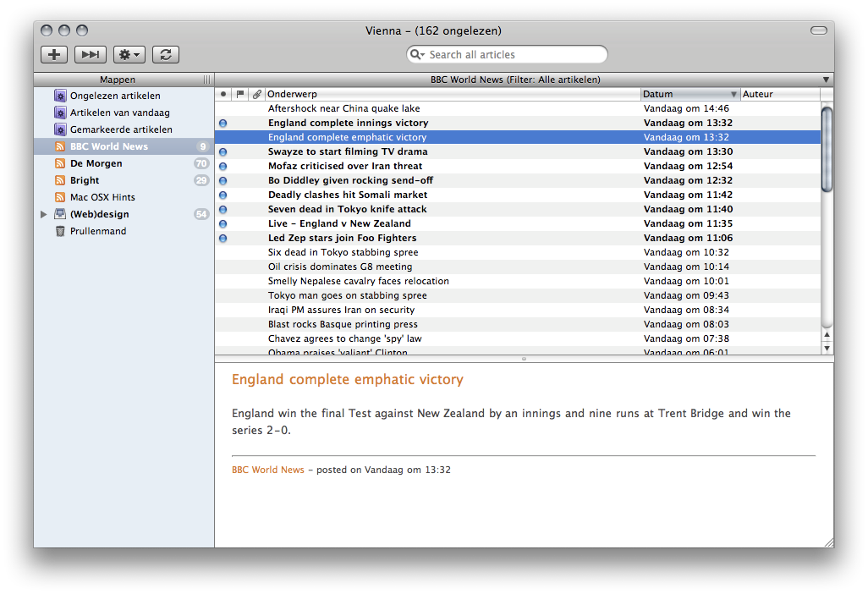Open the filter menu triangle beside BBC World News
Viewport: 868px width, 594px height.
(x=826, y=80)
